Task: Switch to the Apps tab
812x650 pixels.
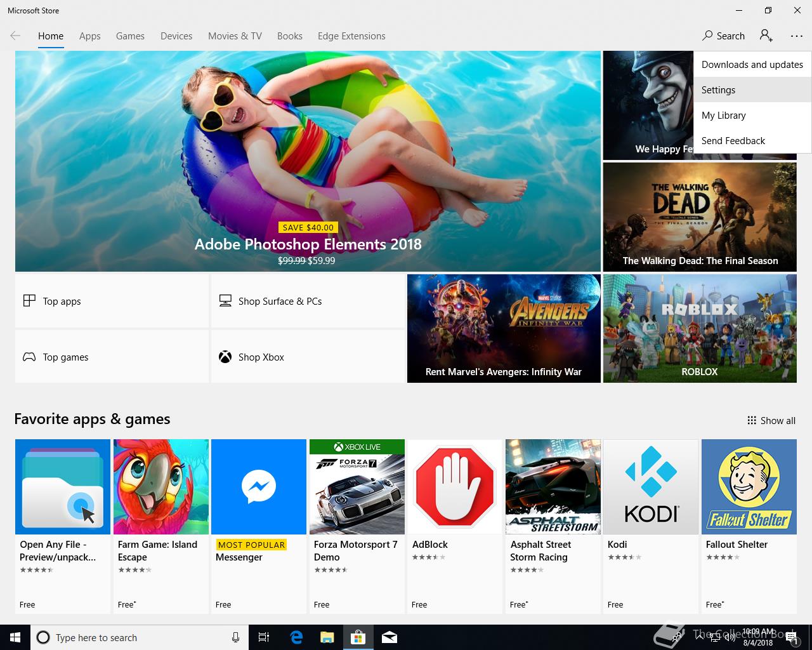Action: click(90, 36)
